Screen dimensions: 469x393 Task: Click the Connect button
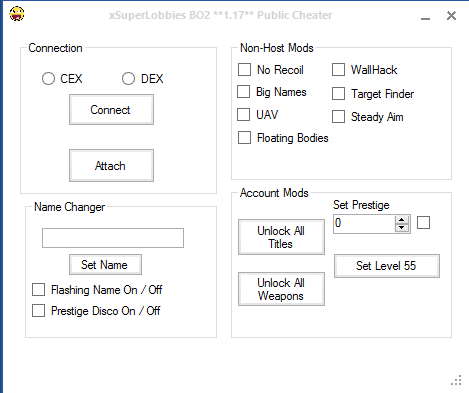pyautogui.click(x=111, y=110)
